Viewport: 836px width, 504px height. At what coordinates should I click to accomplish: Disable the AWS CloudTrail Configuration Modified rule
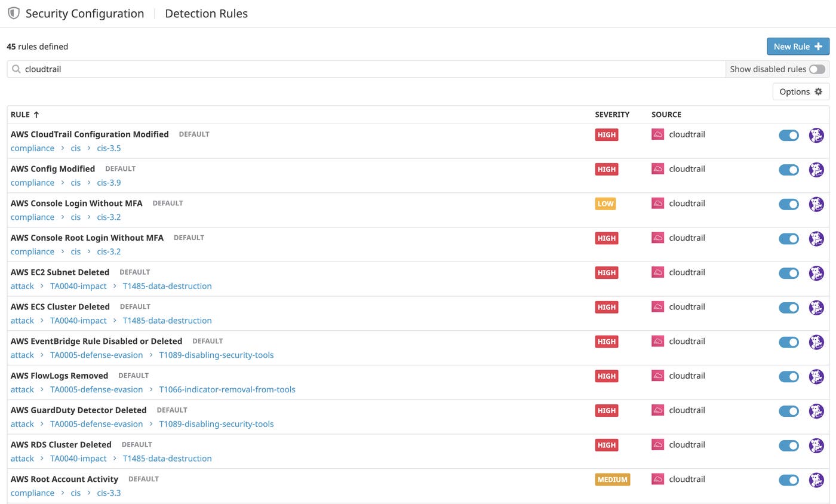tap(788, 136)
